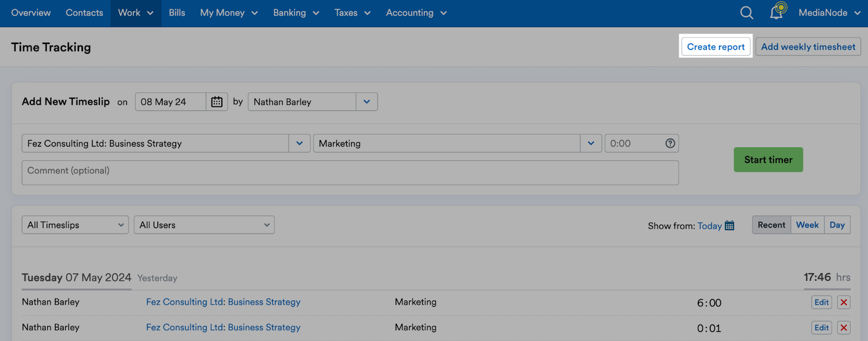This screenshot has height=341, width=868.
Task: Go to Overview page
Action: (31, 13)
